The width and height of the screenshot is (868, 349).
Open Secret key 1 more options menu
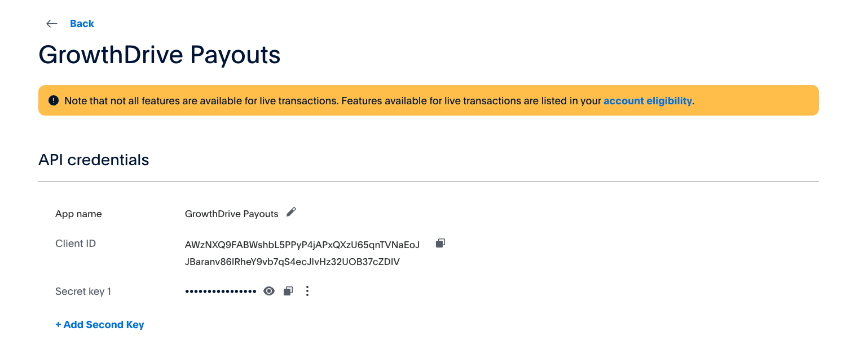click(x=307, y=291)
